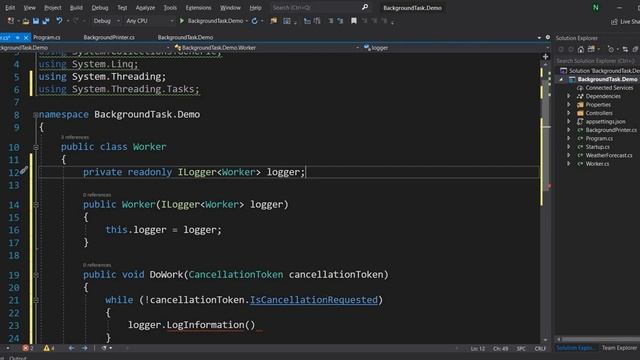Image resolution: width=640 pixels, height=360 pixels.
Task: Select Worker.cs in Solution Explorer
Action: (x=597, y=164)
